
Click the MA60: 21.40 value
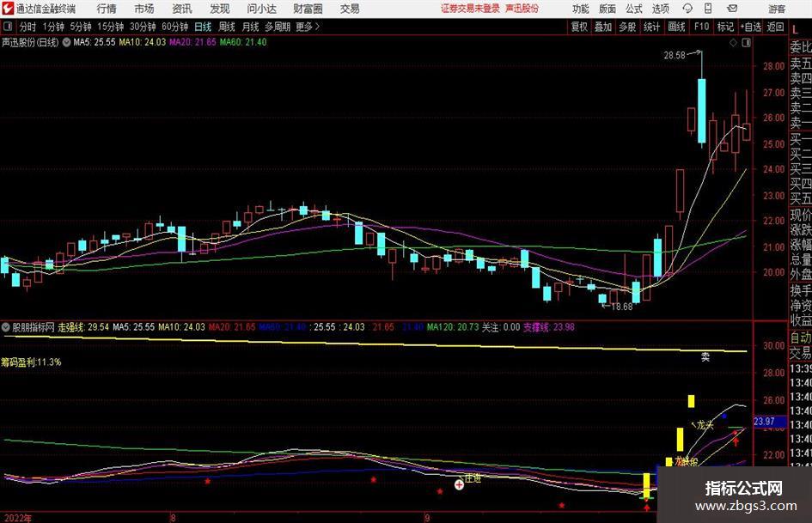pyautogui.click(x=243, y=42)
